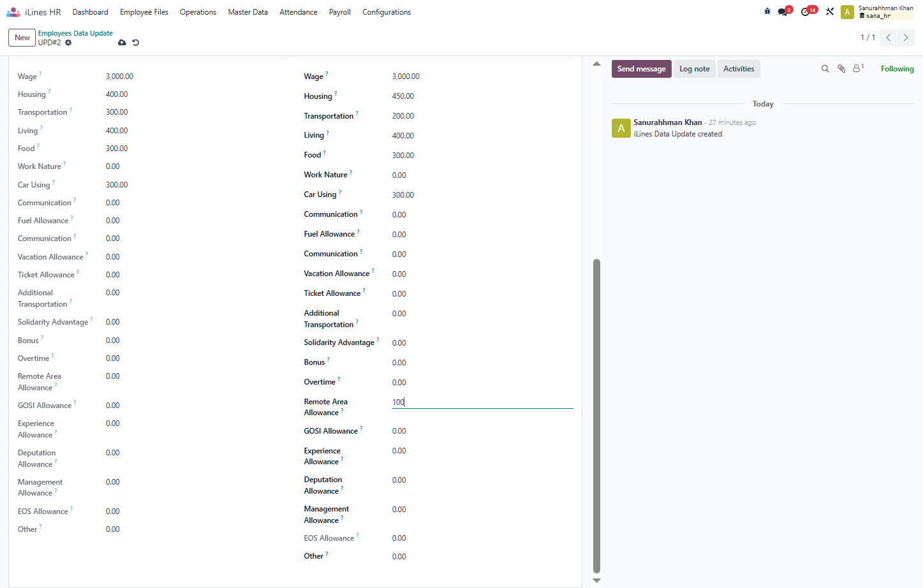Click the right Living value 400.00

point(403,136)
